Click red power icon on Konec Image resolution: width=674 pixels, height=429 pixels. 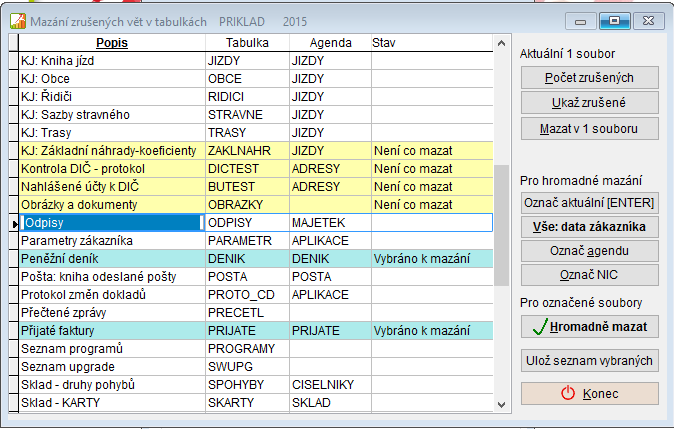pyautogui.click(x=568, y=393)
